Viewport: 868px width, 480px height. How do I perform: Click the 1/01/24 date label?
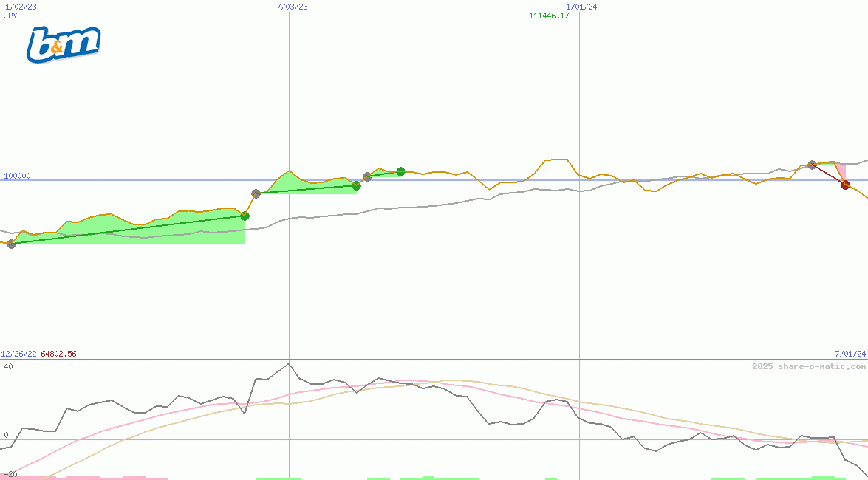581,7
